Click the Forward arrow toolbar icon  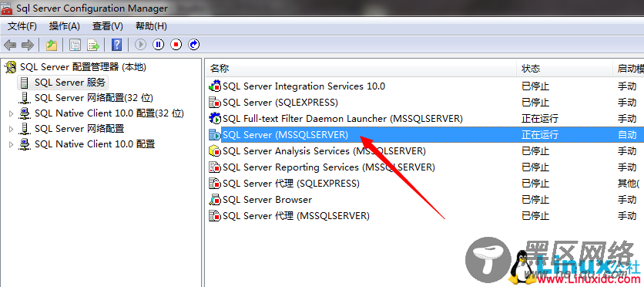(27, 45)
